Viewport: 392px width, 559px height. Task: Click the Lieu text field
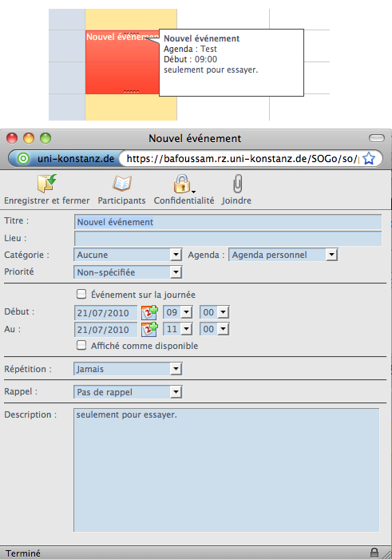(228, 238)
